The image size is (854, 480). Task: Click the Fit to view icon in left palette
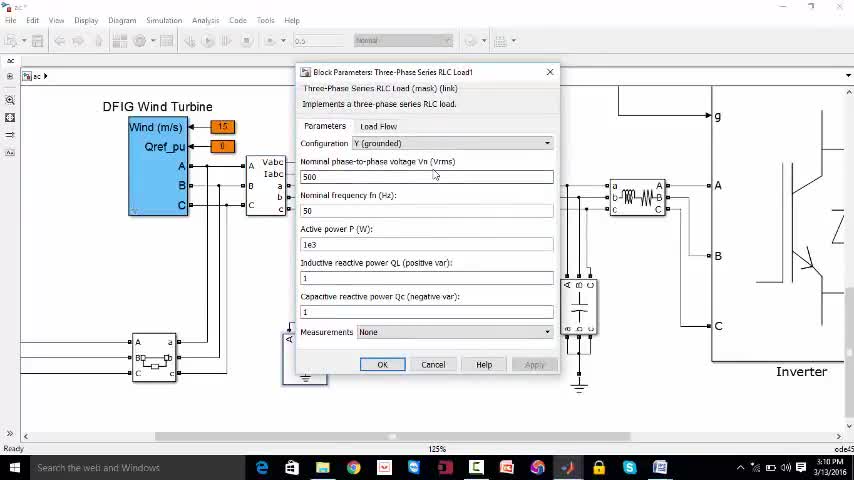[x=10, y=118]
